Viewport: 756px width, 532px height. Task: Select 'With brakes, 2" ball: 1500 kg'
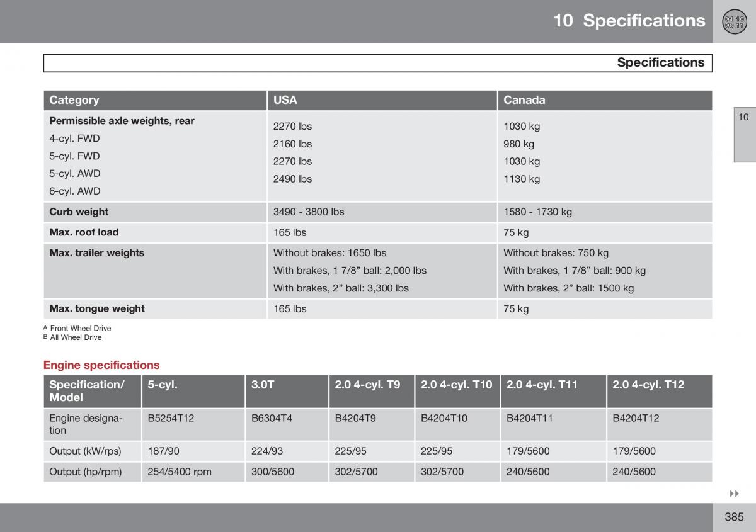point(568,288)
